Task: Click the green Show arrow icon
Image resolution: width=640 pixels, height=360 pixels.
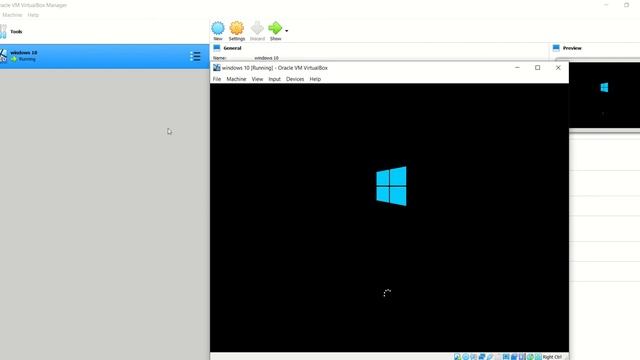Action: point(275,28)
